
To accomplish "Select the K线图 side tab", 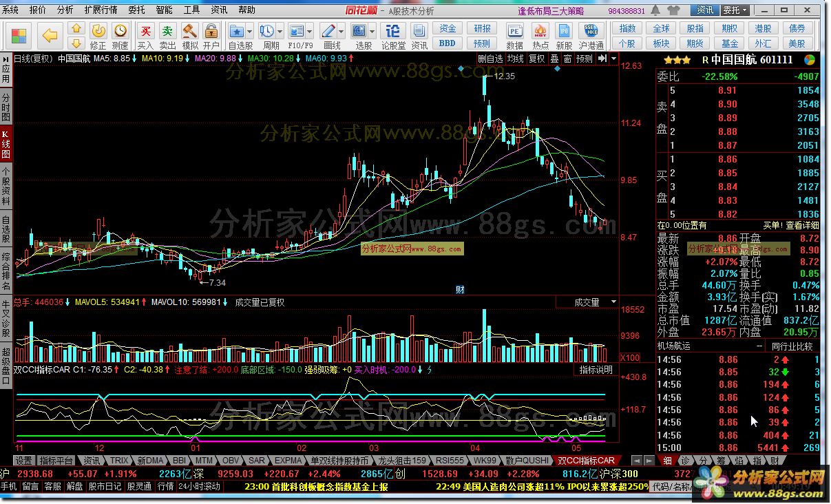I will tap(6, 143).
